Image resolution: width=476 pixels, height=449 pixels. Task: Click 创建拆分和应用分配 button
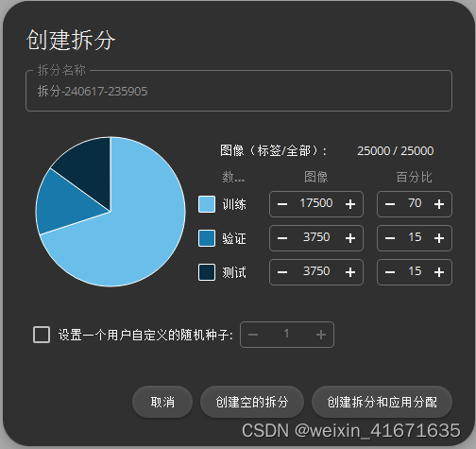click(x=382, y=402)
